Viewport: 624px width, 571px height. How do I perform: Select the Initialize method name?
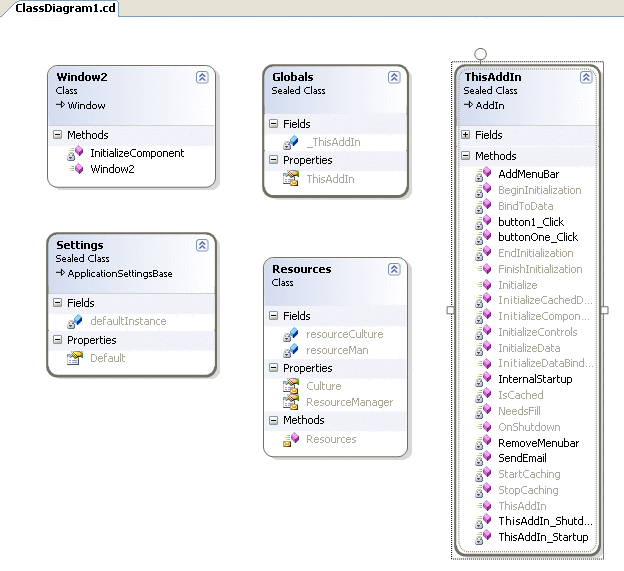(x=518, y=285)
